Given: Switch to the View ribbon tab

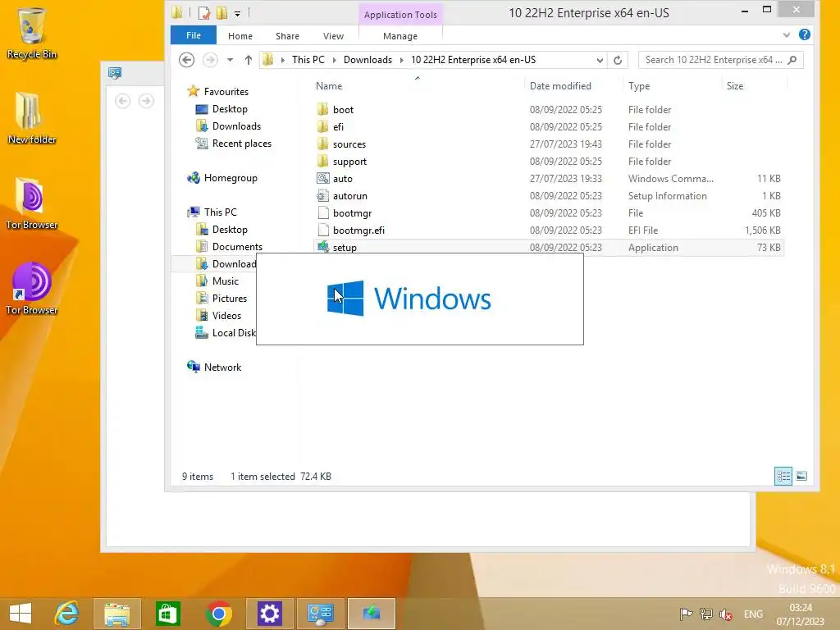Looking at the screenshot, I should [333, 36].
